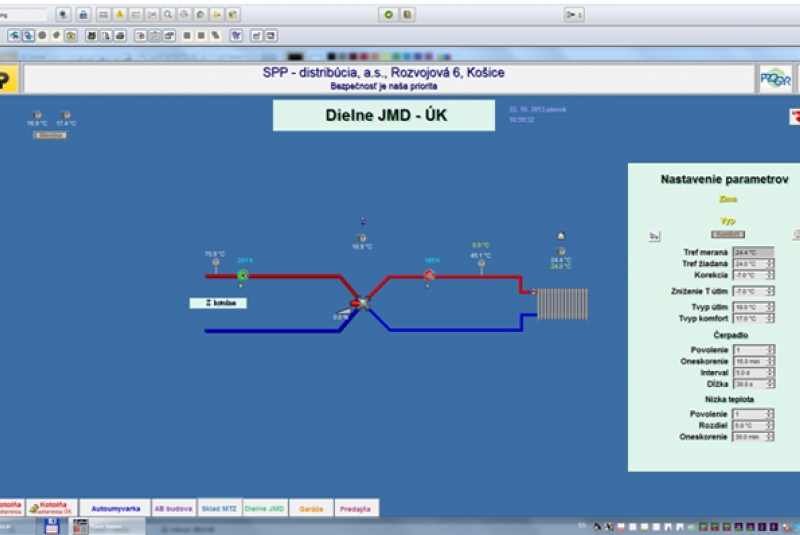Click the green circle status icon
The height and width of the screenshot is (535, 800).
click(388, 15)
